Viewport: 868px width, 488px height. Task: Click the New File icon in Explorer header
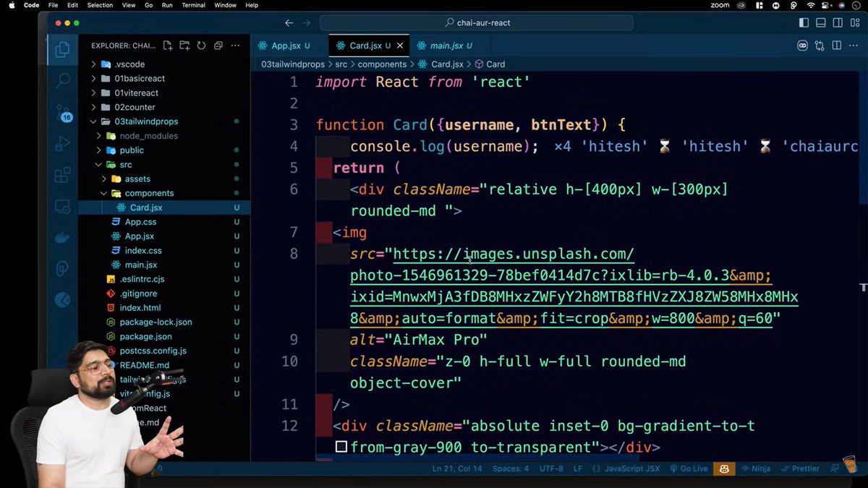pos(168,46)
